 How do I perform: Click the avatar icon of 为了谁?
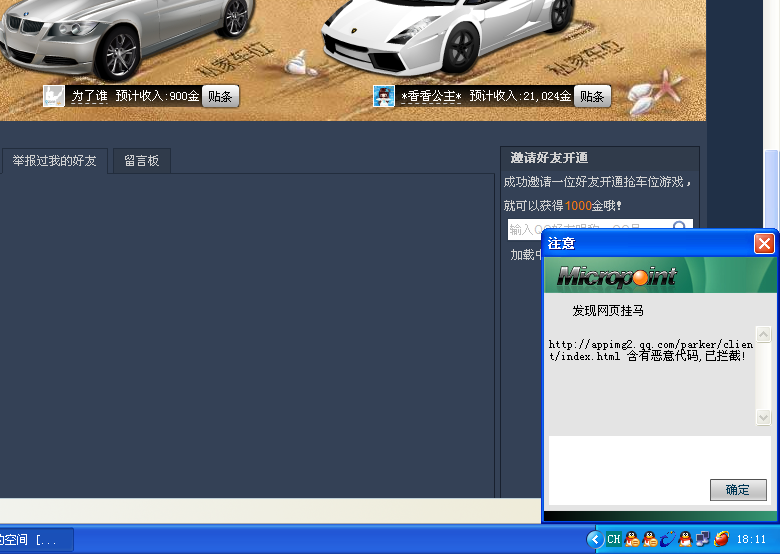click(54, 96)
